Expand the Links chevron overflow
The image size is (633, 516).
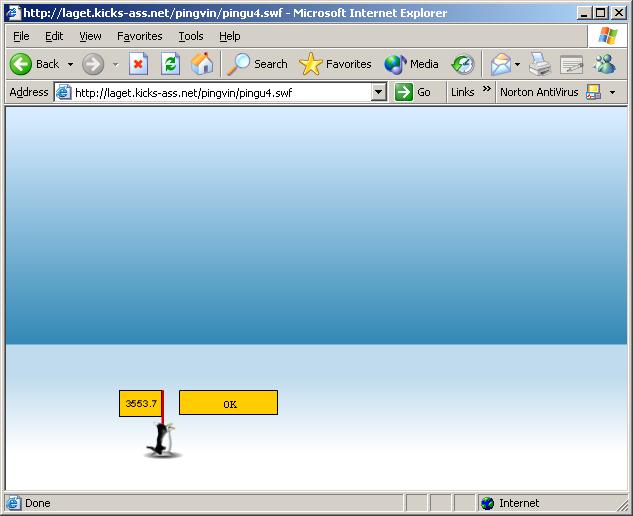tap(487, 88)
